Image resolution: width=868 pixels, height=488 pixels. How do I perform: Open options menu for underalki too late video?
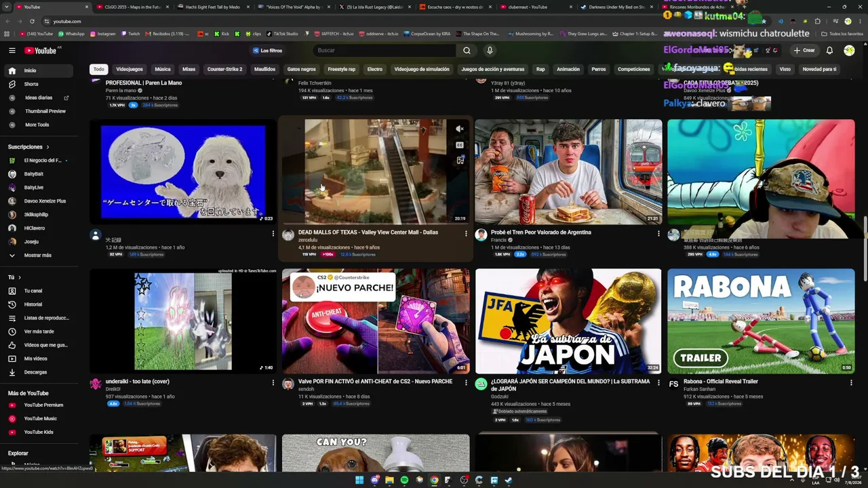273,383
